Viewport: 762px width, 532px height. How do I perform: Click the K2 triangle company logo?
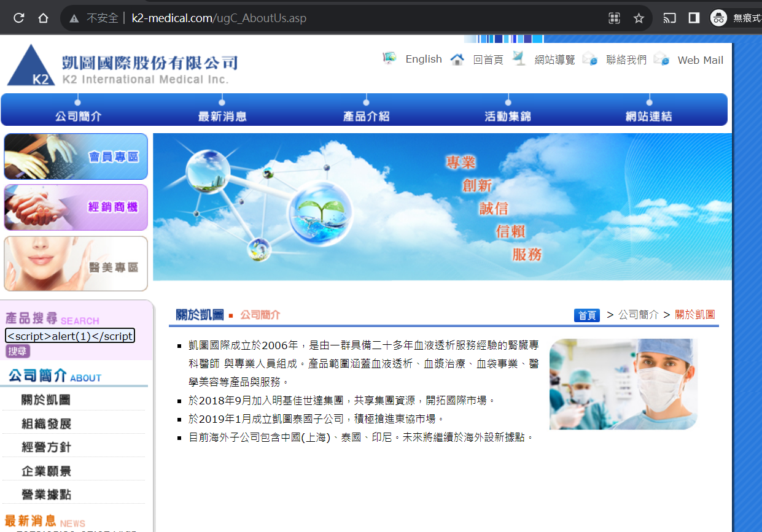[31, 64]
